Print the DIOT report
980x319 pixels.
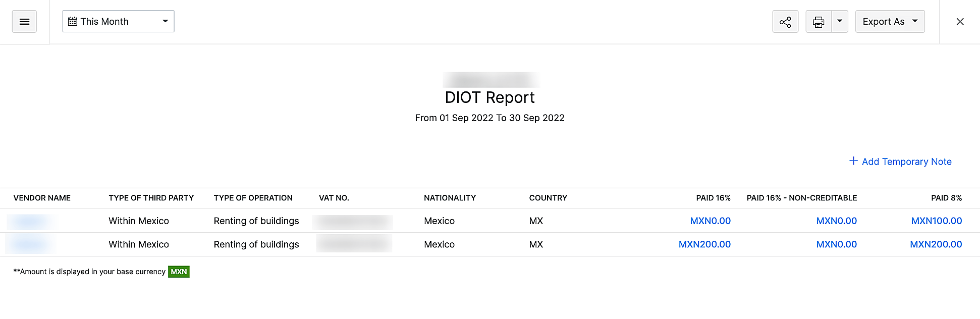pos(818,21)
